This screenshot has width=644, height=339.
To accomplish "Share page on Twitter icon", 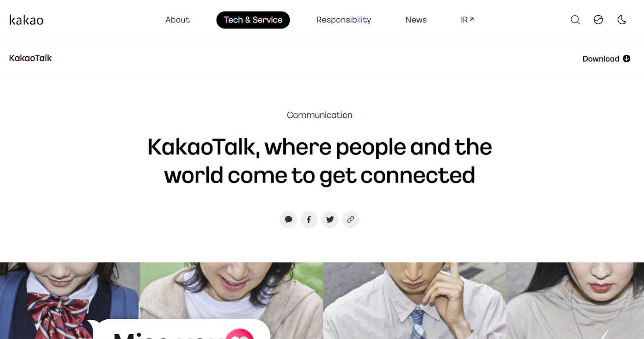I will (330, 220).
